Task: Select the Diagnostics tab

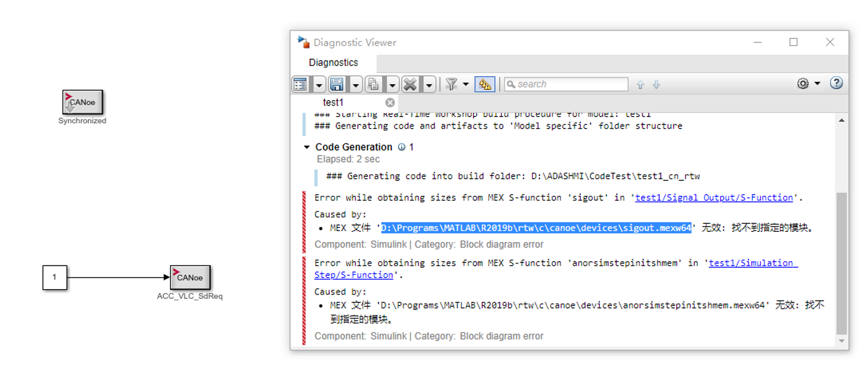Action: coord(333,63)
